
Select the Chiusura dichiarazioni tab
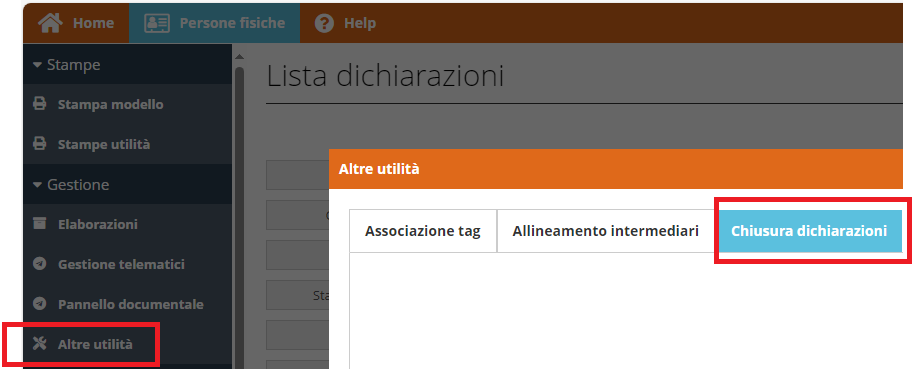click(809, 231)
